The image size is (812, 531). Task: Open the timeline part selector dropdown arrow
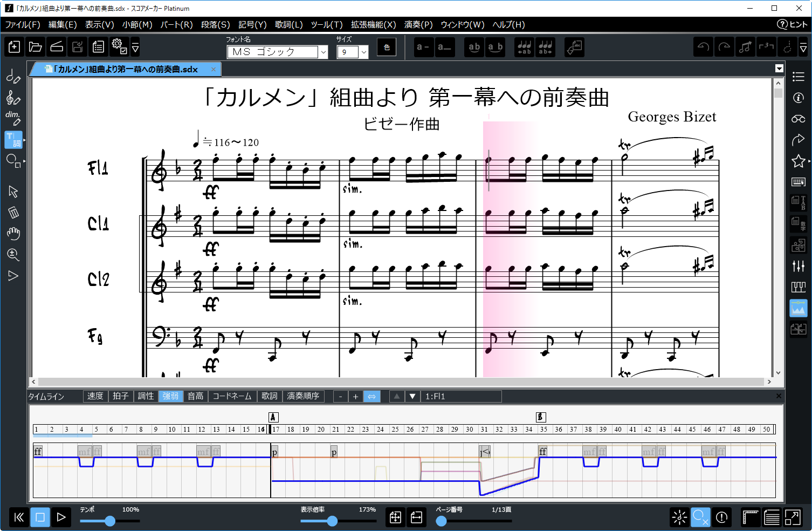click(x=412, y=396)
